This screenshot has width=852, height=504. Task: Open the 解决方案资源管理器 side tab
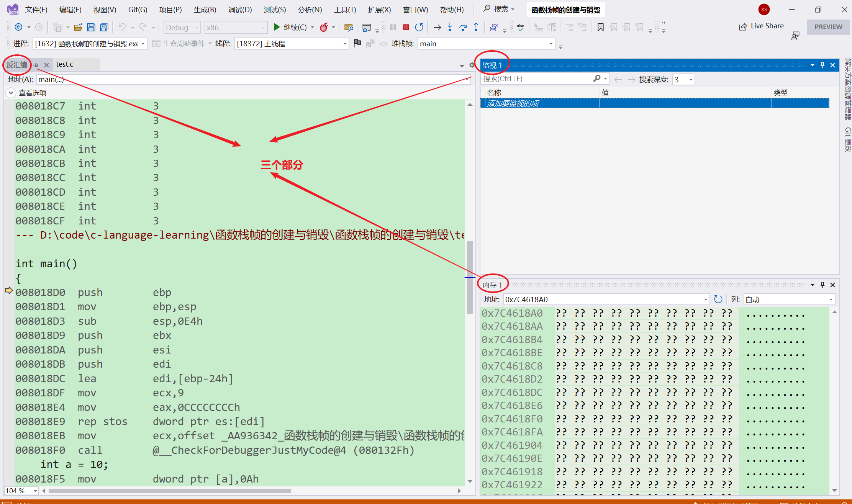847,89
